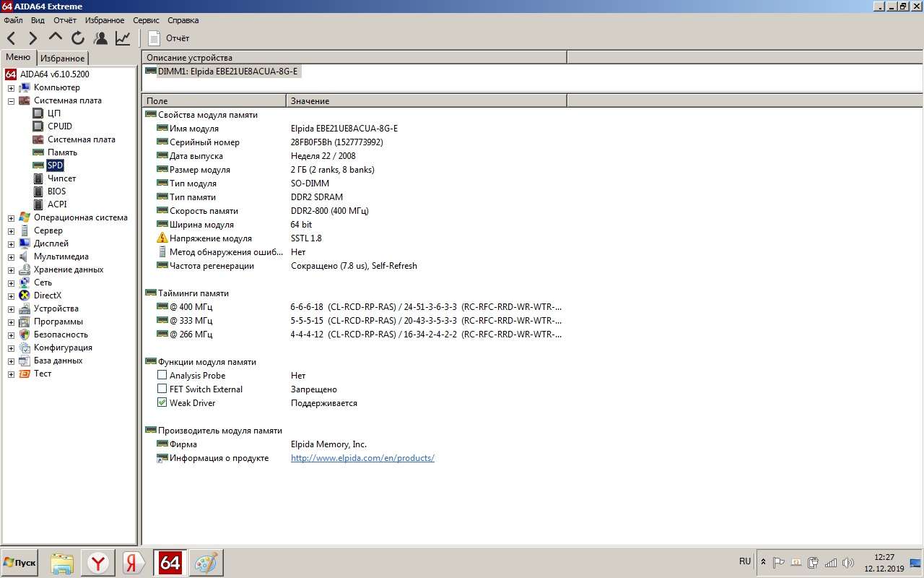Open the elpida.com products link
This screenshot has width=924, height=578.
[362, 458]
